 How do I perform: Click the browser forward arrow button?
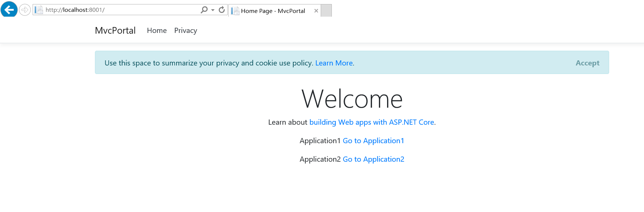(x=25, y=10)
